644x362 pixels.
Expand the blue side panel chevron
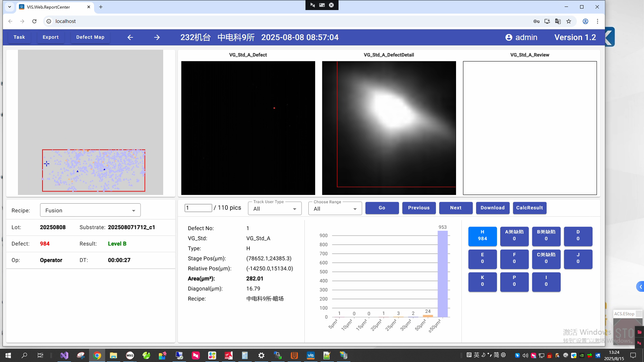640,287
